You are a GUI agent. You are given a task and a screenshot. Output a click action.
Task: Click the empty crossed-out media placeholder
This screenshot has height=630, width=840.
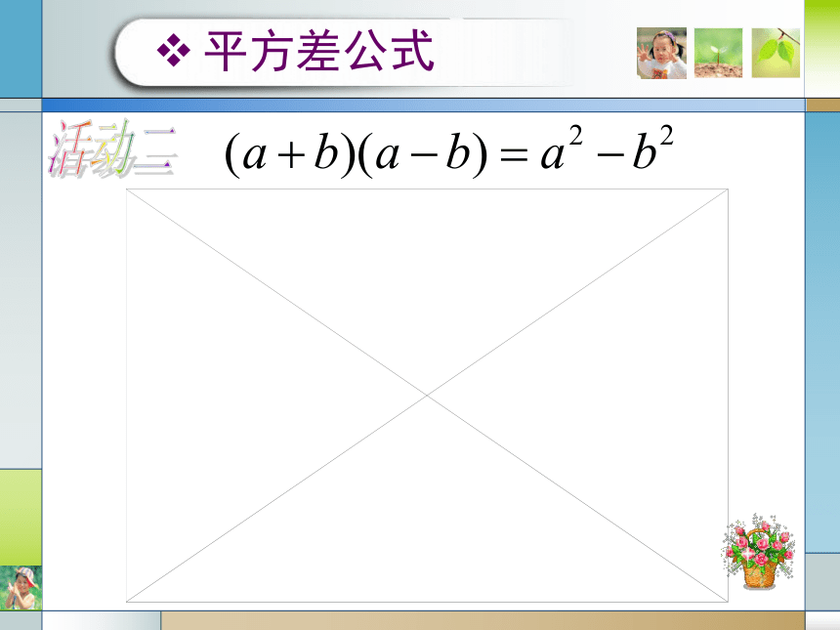tap(427, 396)
